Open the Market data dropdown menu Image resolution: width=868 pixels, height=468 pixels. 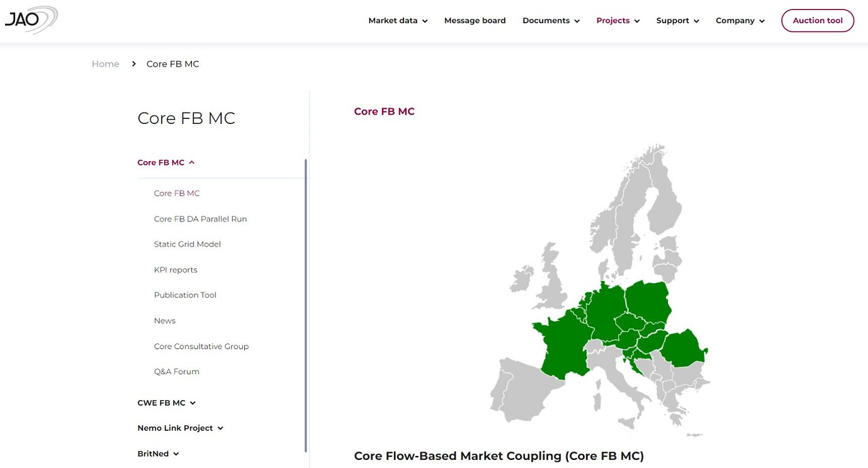point(398,21)
